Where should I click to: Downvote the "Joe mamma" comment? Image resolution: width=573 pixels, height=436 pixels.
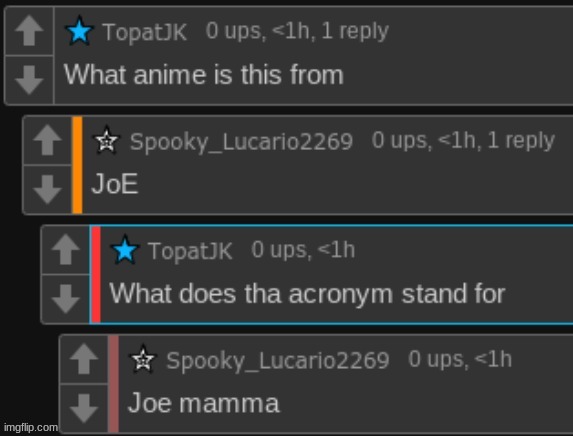[84, 408]
